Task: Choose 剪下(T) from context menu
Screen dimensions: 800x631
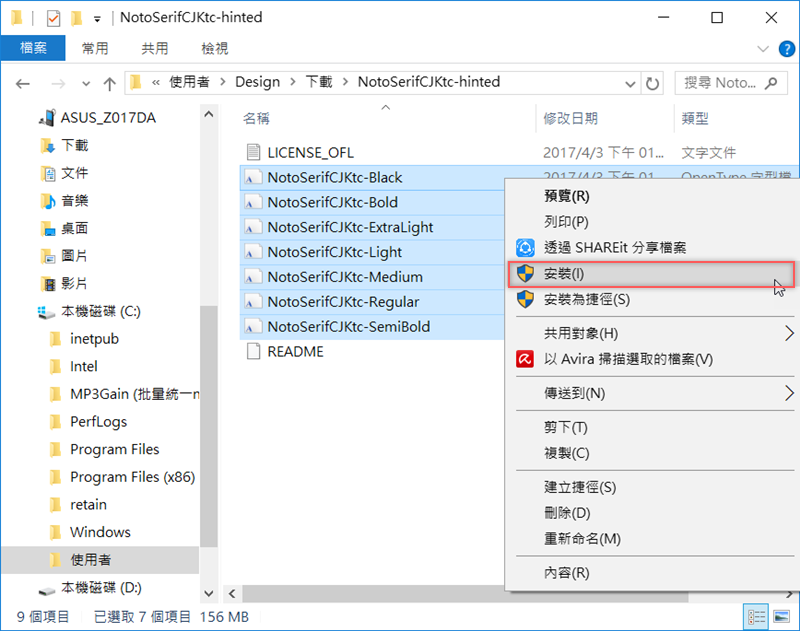Action: click(x=652, y=427)
